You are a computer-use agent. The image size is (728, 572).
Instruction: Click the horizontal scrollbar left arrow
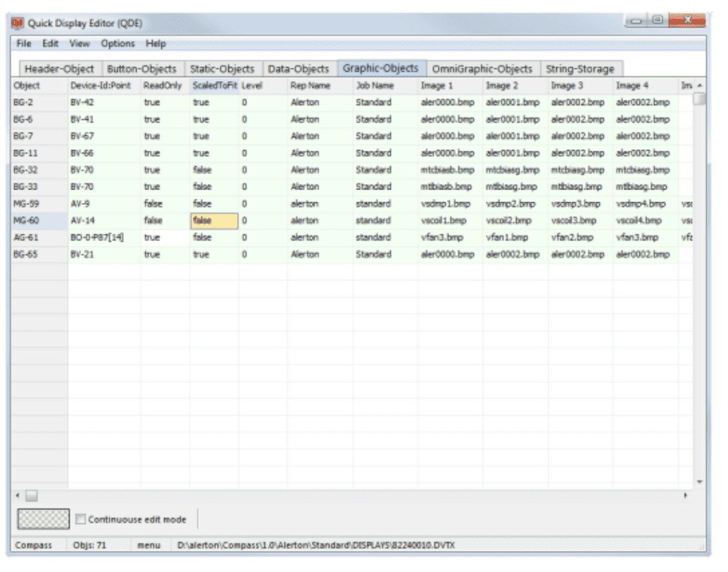[x=19, y=496]
